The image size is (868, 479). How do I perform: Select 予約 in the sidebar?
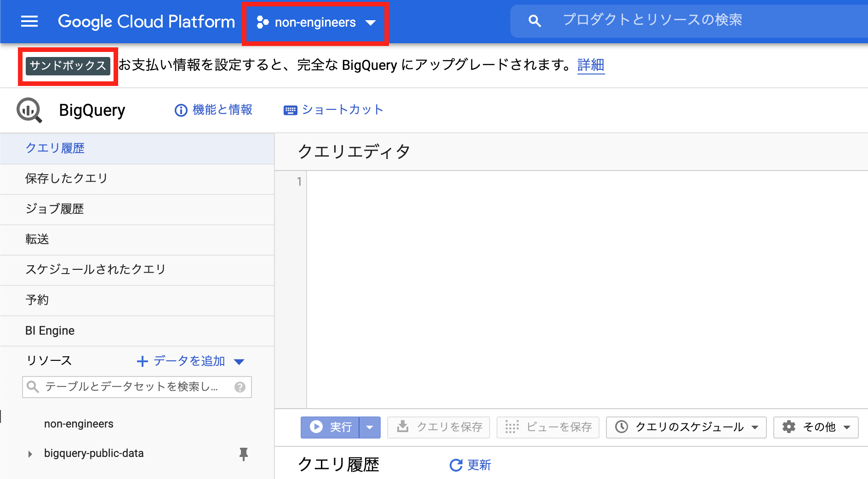pyautogui.click(x=137, y=300)
